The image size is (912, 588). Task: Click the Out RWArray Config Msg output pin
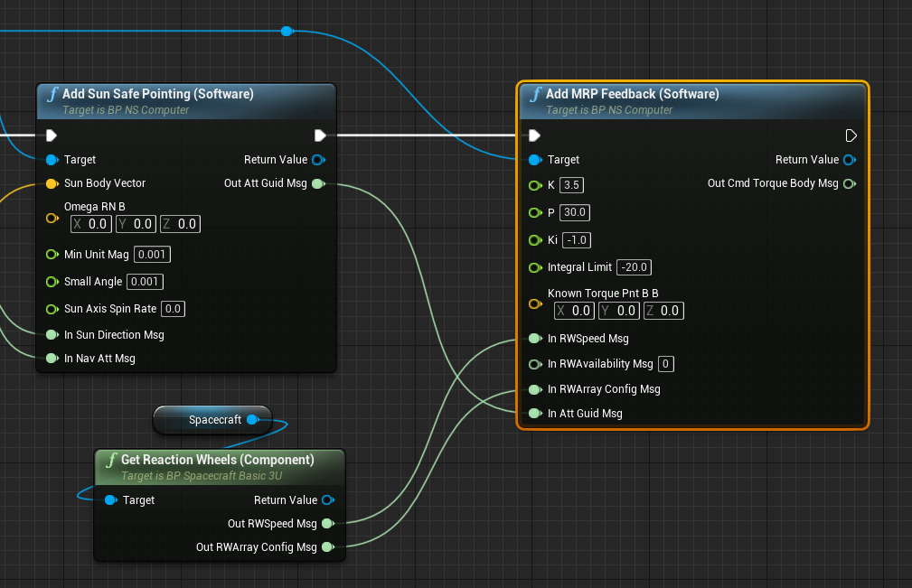pyautogui.click(x=327, y=546)
